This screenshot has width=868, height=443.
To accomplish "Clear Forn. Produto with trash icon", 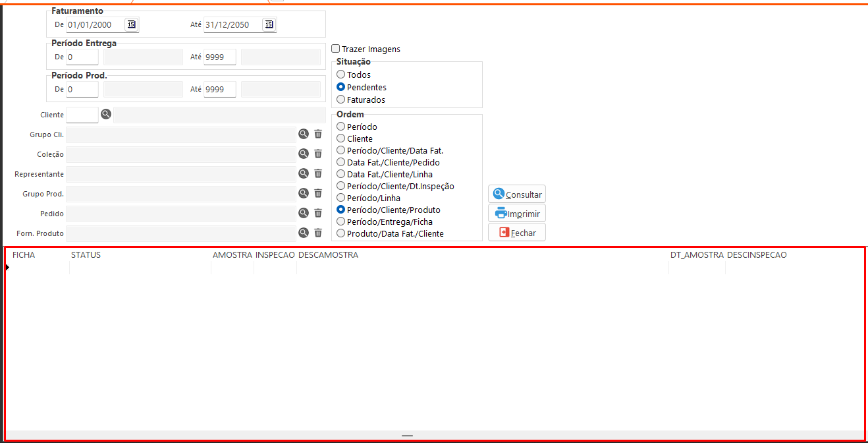I will [318, 233].
